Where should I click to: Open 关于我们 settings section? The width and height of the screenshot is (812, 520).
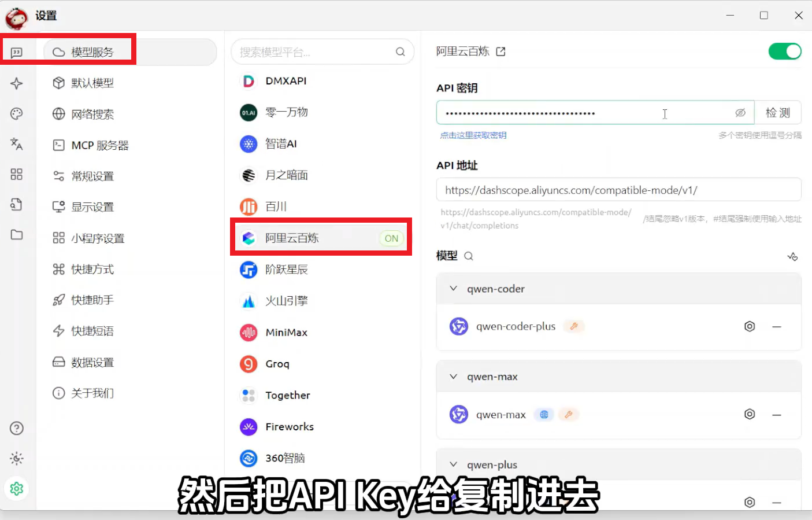tap(130, 393)
